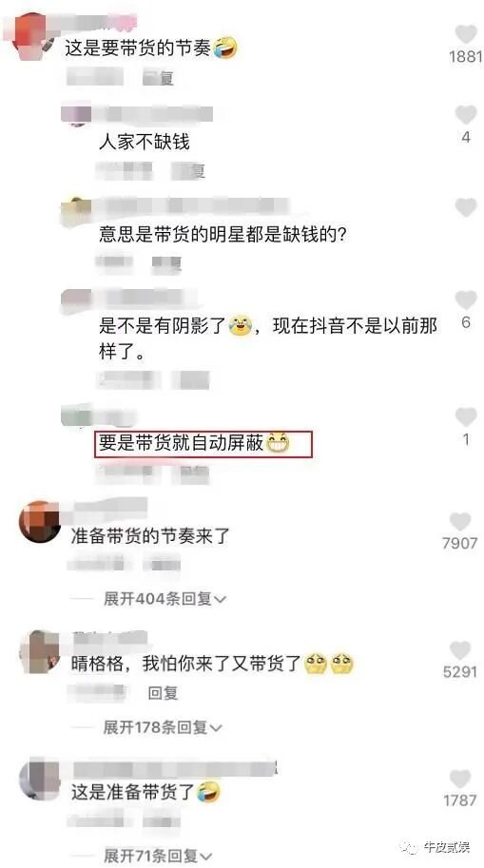Expand 展开178条回复 replies
Screen dimensions: 484x868
[163, 727]
